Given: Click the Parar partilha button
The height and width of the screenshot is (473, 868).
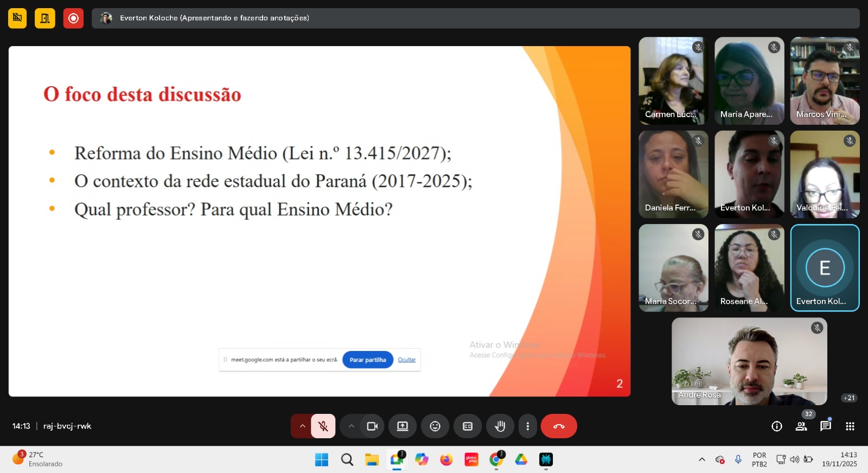Looking at the screenshot, I should [368, 360].
